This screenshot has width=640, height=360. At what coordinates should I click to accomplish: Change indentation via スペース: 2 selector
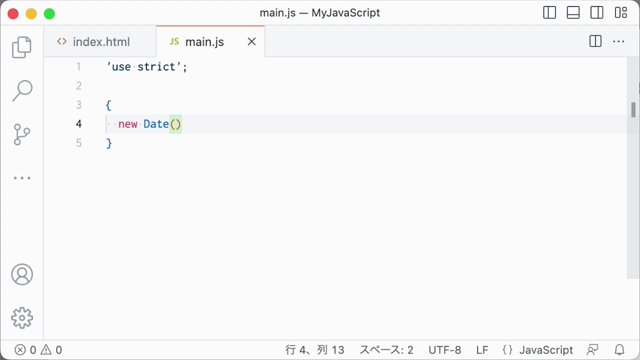coord(386,350)
